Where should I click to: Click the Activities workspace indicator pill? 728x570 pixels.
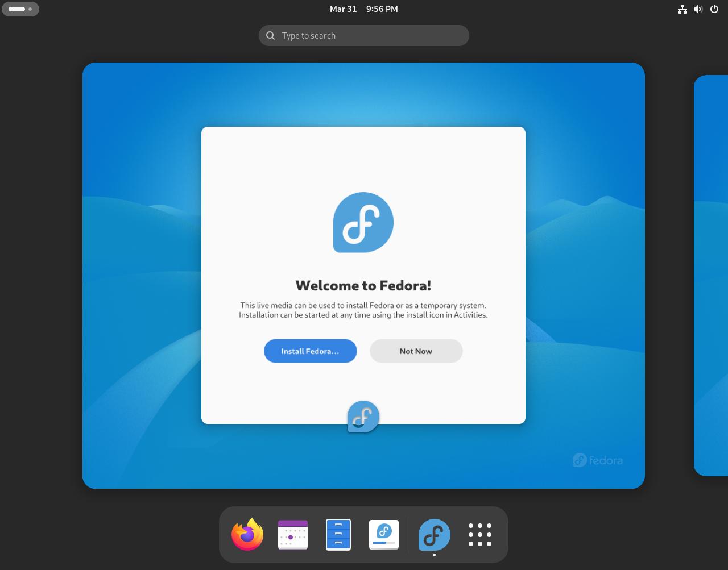point(20,9)
